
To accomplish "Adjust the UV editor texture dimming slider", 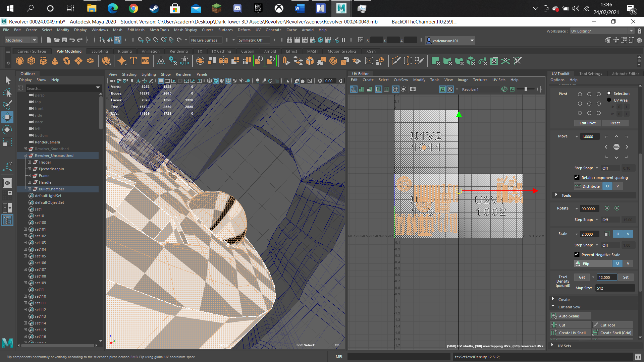I will coord(526,89).
